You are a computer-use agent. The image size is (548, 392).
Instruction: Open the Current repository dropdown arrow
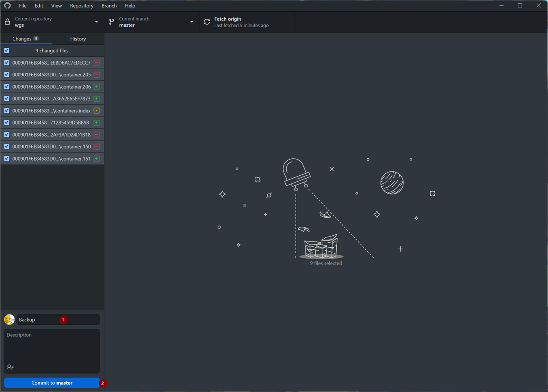point(96,22)
